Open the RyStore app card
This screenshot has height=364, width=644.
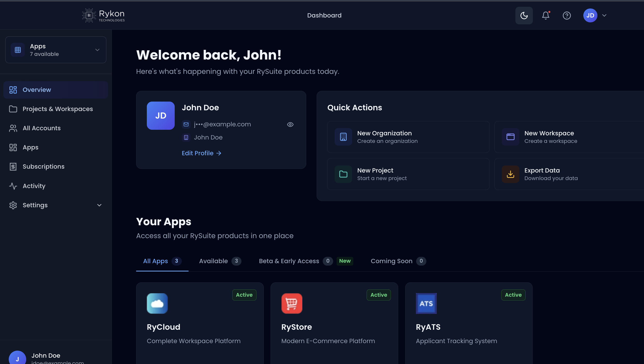[x=334, y=323]
